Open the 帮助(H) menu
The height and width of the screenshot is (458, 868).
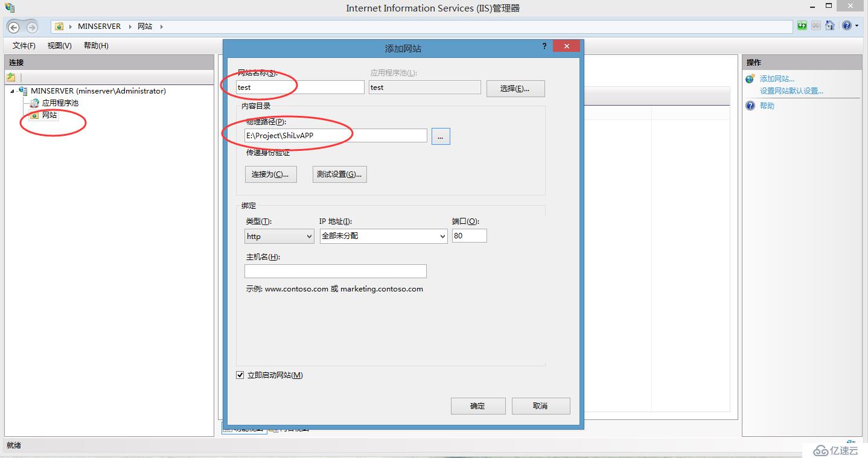(96, 46)
